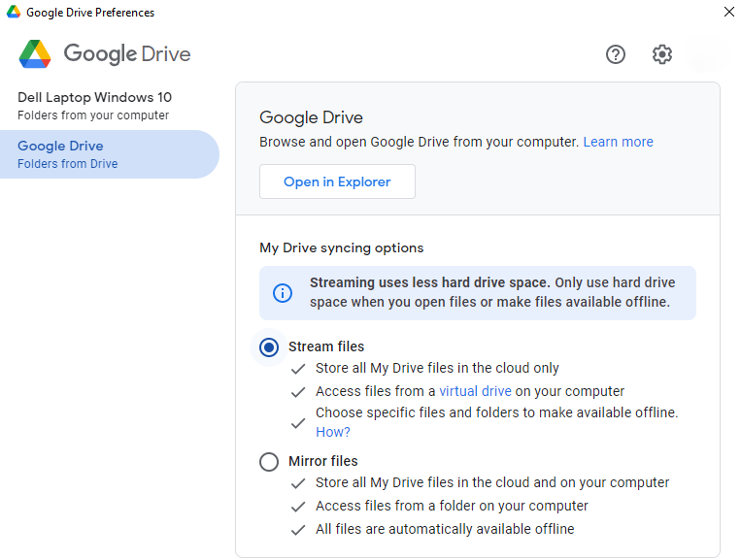741x560 pixels.
Task: Click the 'Mirror files' label text
Action: 323,461
